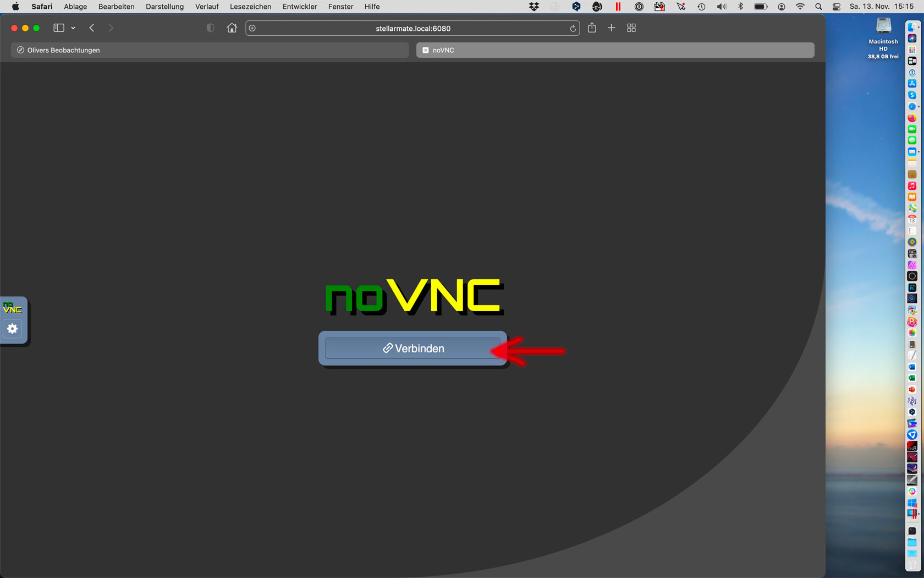
Task: Open Books from the Dock
Action: [x=912, y=197]
